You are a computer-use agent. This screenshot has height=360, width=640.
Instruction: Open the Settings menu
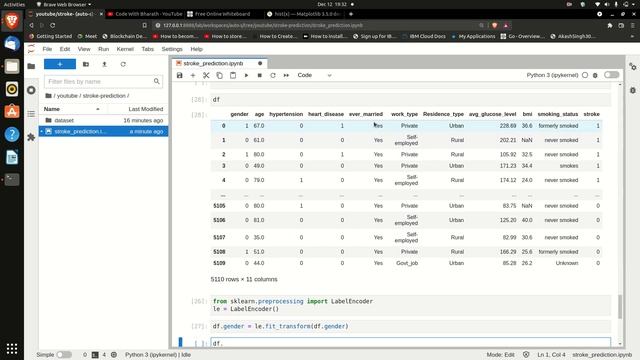(x=172, y=49)
